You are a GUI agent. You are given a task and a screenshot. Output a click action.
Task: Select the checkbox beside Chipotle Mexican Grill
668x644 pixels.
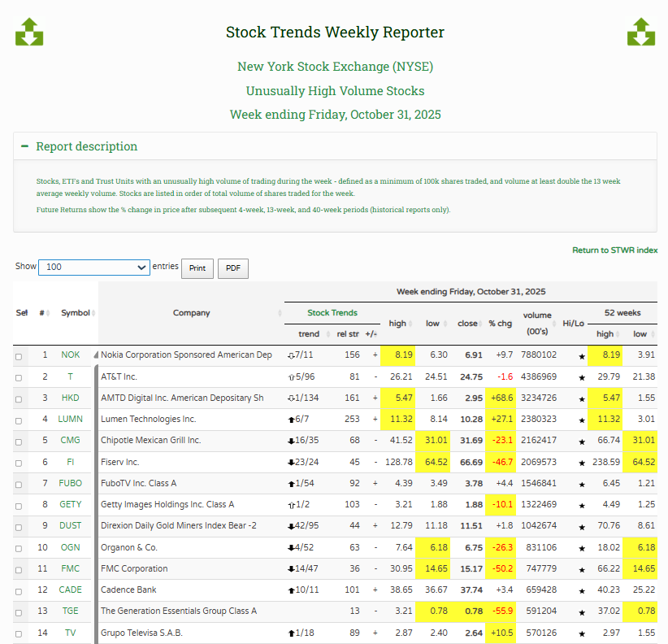[19, 440]
